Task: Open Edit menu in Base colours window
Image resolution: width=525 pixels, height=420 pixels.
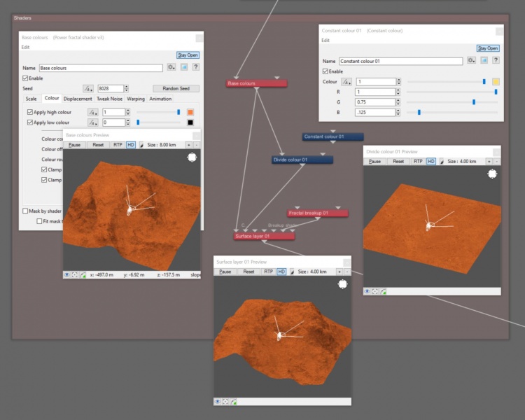Action: pos(25,47)
